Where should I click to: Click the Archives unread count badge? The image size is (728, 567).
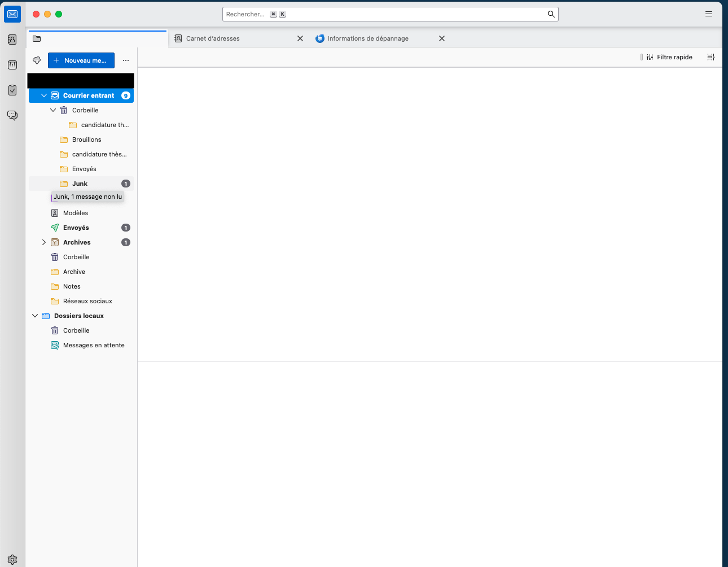[126, 242]
